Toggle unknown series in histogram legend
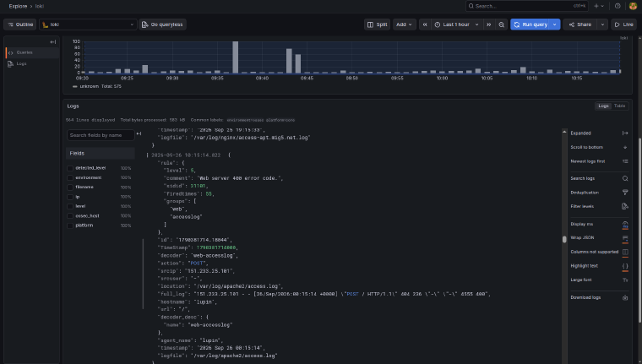 pos(90,86)
